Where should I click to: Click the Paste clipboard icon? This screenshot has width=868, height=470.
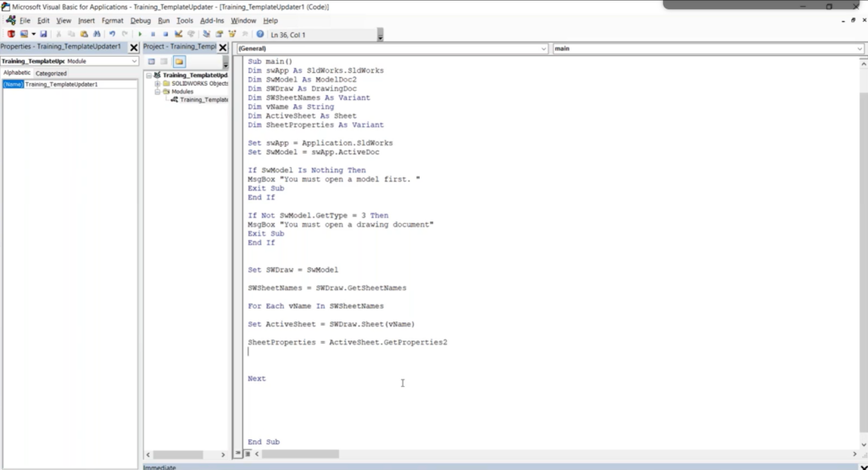[x=84, y=35]
